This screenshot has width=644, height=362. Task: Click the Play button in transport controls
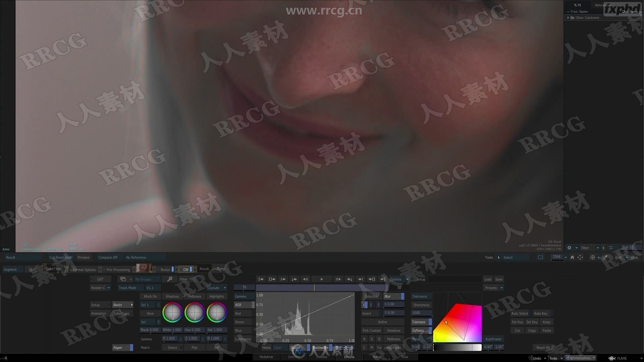322,279
